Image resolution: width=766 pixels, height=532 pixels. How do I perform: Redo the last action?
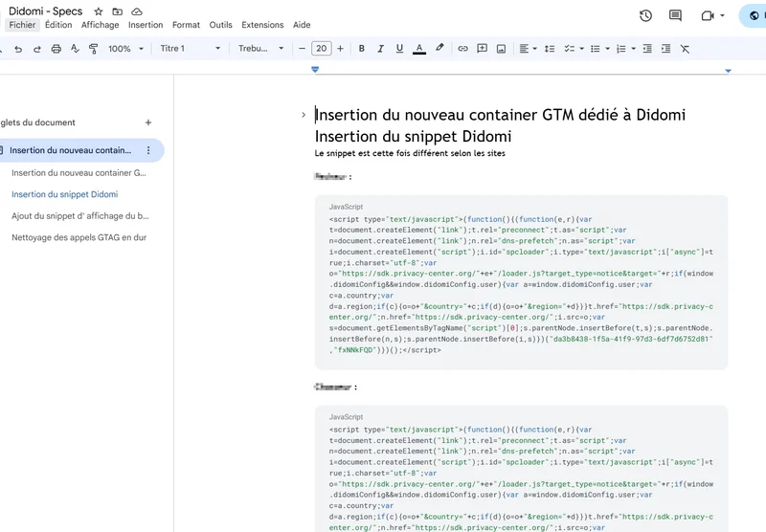(37, 49)
